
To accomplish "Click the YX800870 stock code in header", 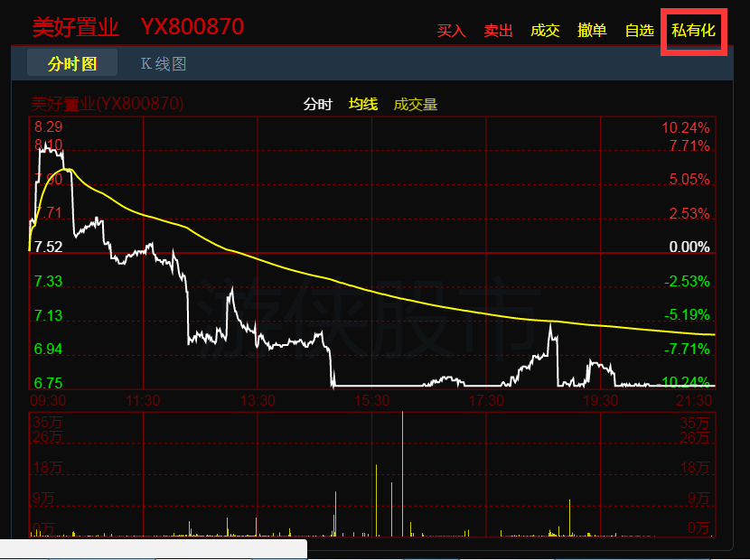I will pos(192,27).
